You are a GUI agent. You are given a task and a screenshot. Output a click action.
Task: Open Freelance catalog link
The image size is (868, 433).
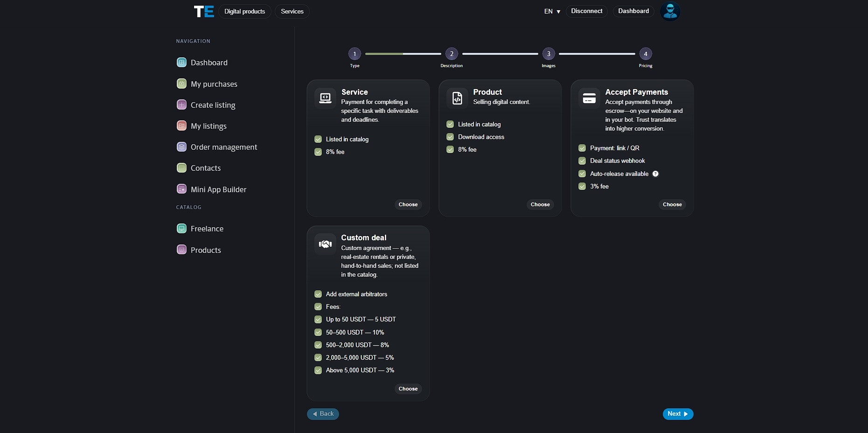point(207,229)
